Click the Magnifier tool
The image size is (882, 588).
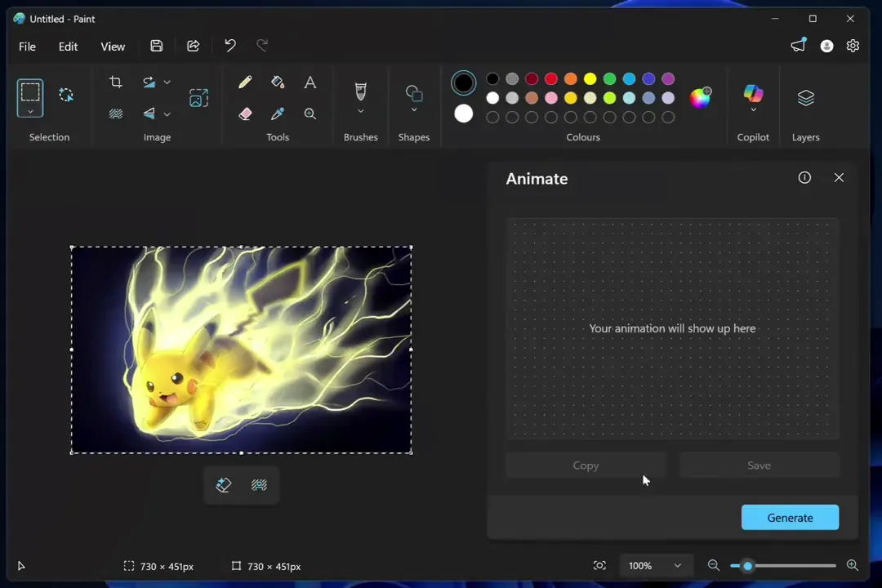310,114
